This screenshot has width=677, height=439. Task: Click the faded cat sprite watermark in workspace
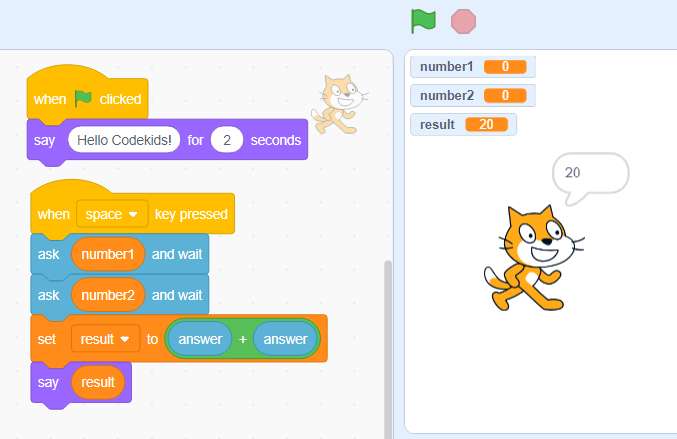pyautogui.click(x=339, y=104)
